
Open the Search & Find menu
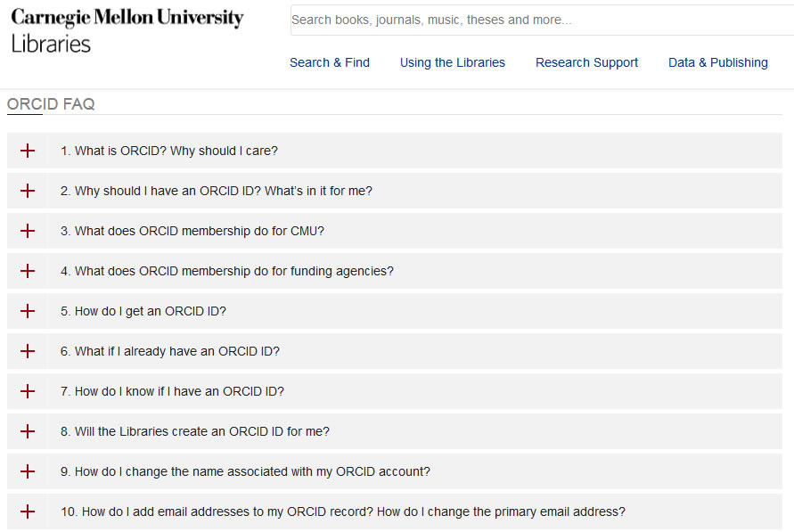coord(330,62)
